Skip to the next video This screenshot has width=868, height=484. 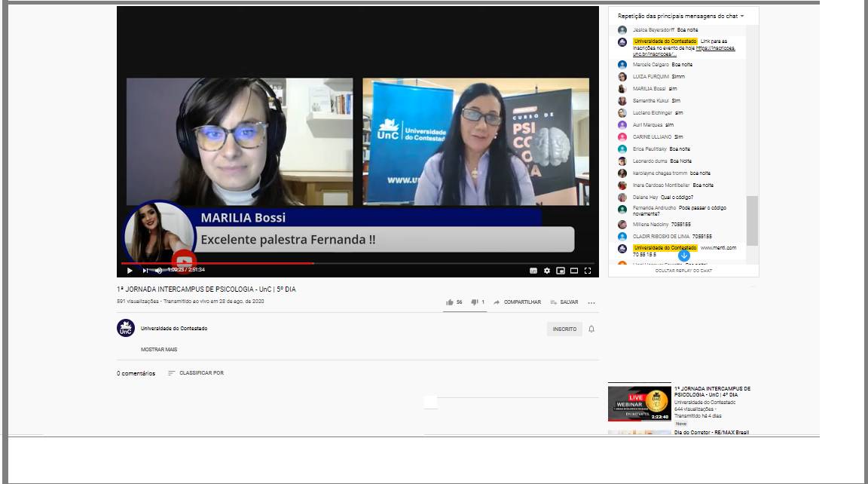point(145,270)
